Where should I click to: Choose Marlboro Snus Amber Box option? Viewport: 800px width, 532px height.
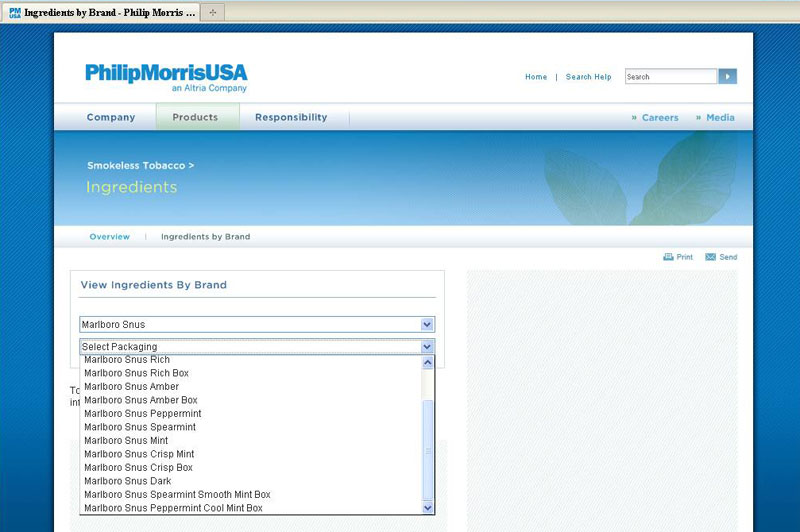coord(141,400)
